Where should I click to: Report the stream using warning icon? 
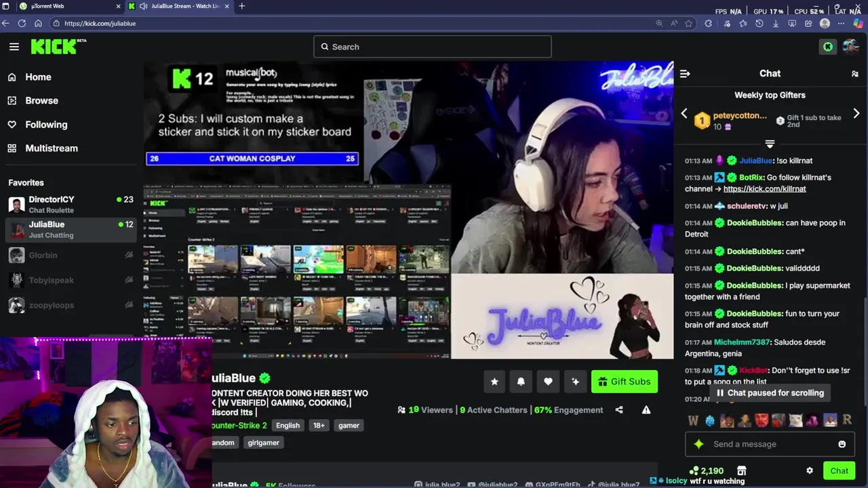[646, 410]
